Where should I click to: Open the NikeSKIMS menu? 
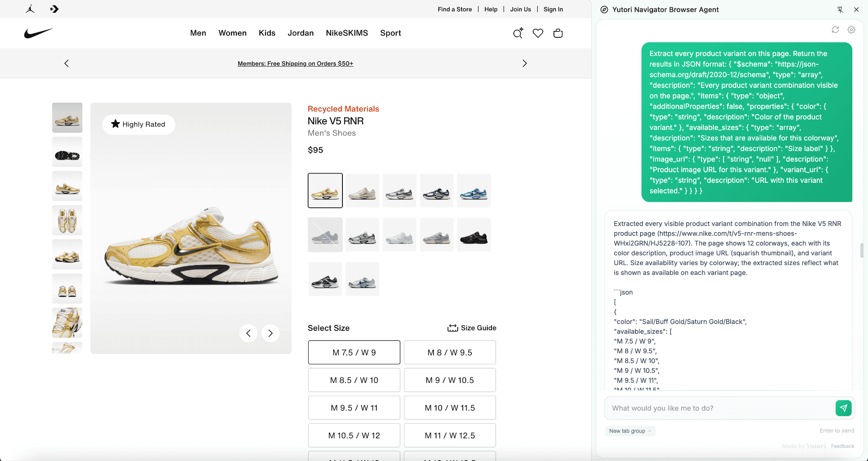(x=347, y=33)
